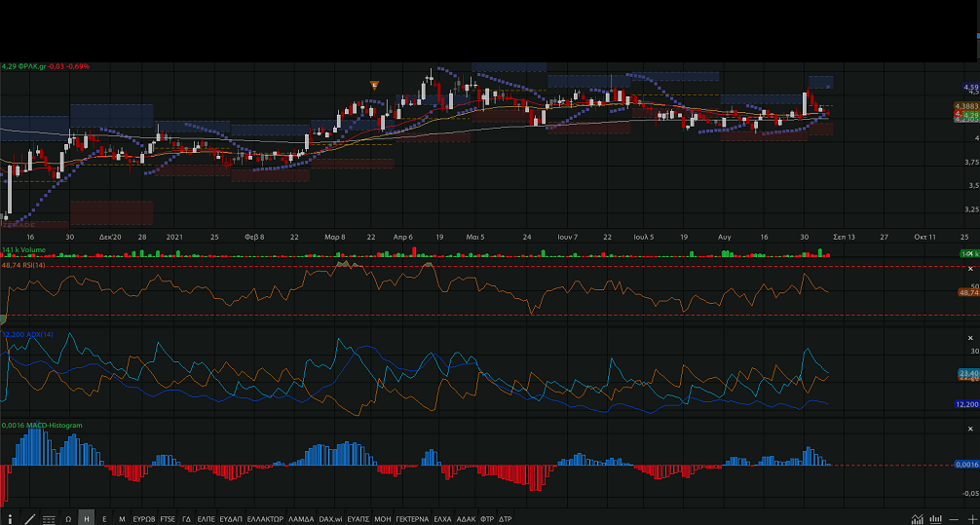Click the bar chart type icon
This screenshot has width=980, height=525.
coord(936,519)
